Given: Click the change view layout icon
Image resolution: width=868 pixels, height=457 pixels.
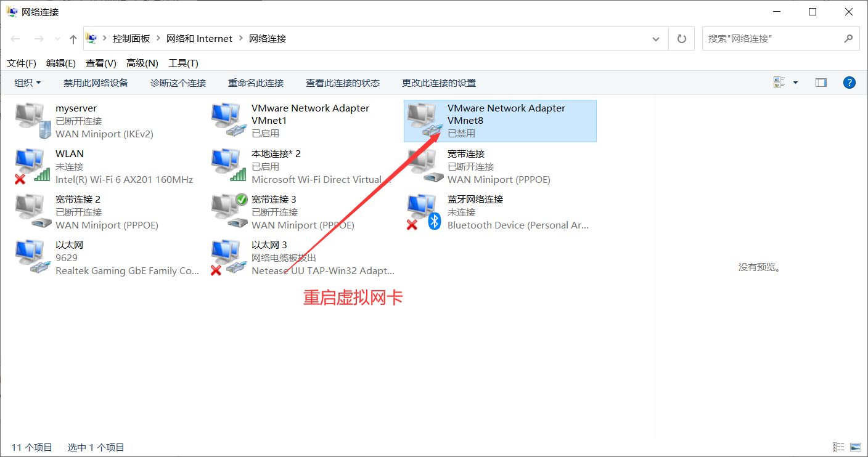Looking at the screenshot, I should (x=779, y=83).
